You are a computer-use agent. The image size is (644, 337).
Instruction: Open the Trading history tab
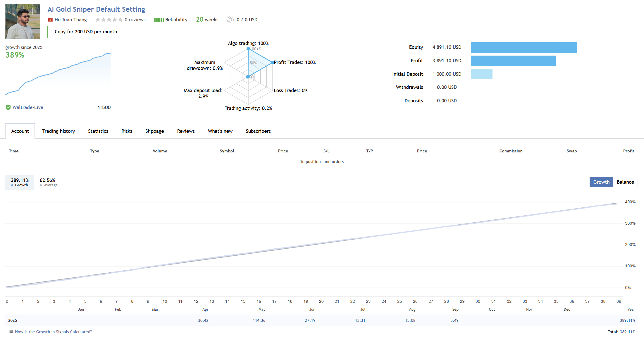point(58,131)
